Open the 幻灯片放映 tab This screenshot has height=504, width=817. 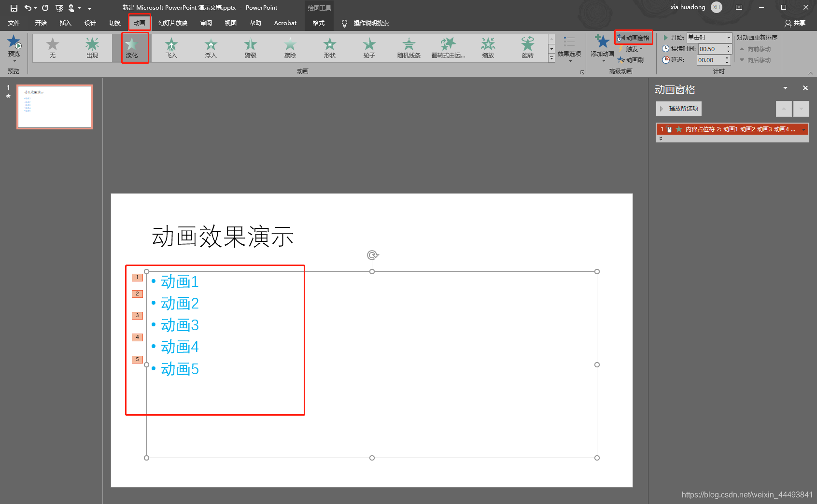point(173,23)
